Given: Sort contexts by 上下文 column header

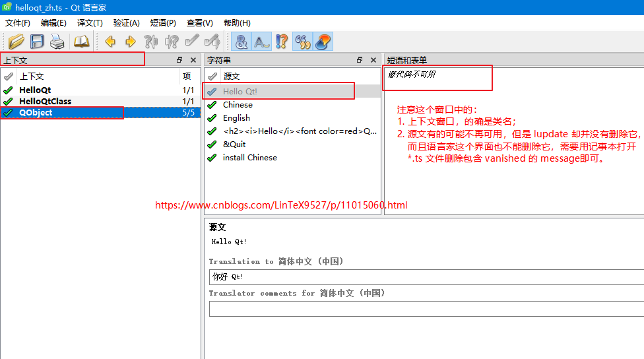Looking at the screenshot, I should pos(98,76).
